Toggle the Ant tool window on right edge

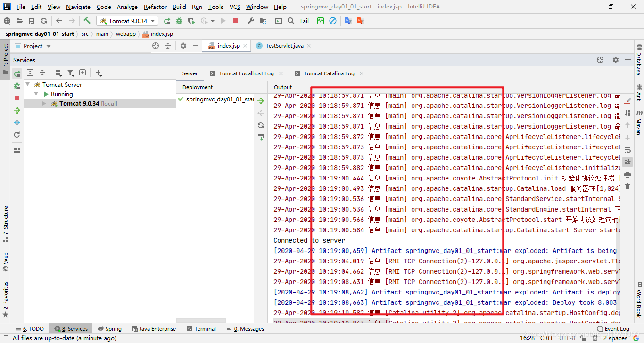click(x=639, y=92)
